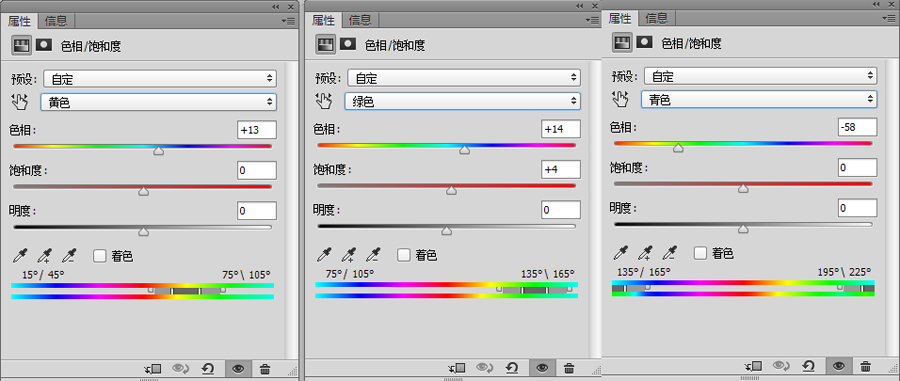Screen dimensions: 900x381
Task: Clip to layer icon in Green panel
Action: 457,367
